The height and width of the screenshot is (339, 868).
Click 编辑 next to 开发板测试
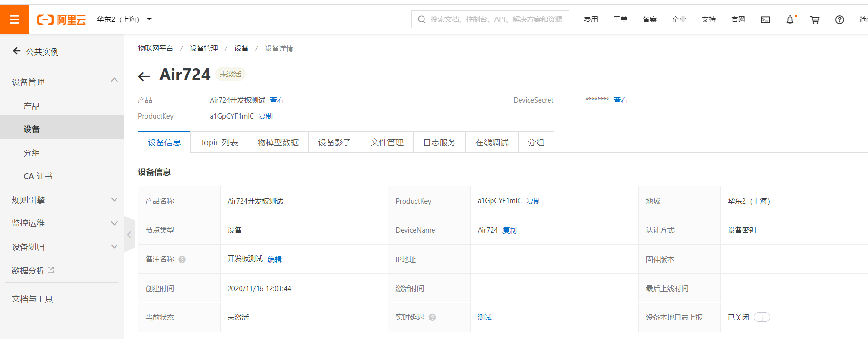tap(275, 259)
